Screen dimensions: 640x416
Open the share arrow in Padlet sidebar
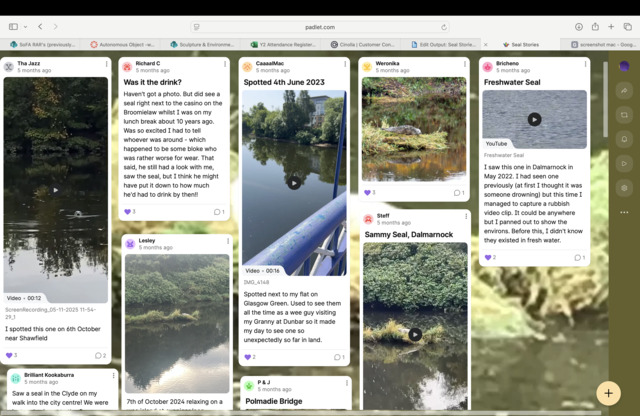click(x=624, y=91)
